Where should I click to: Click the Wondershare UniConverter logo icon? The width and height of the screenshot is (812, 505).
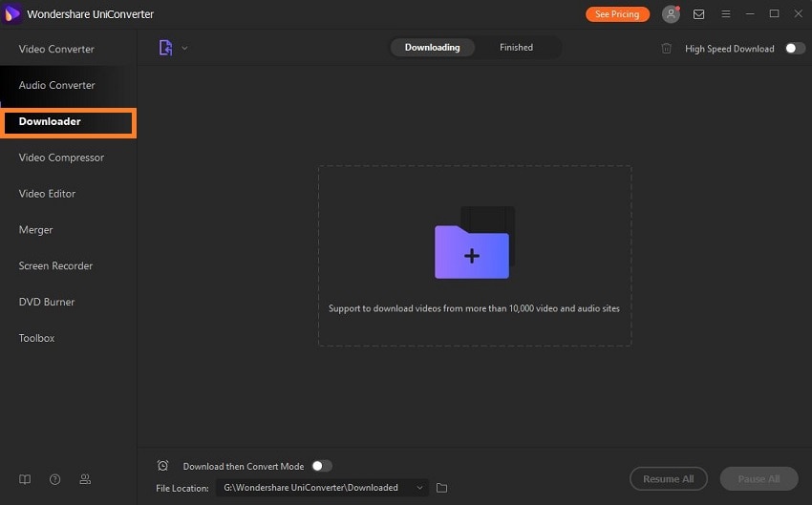[11, 14]
